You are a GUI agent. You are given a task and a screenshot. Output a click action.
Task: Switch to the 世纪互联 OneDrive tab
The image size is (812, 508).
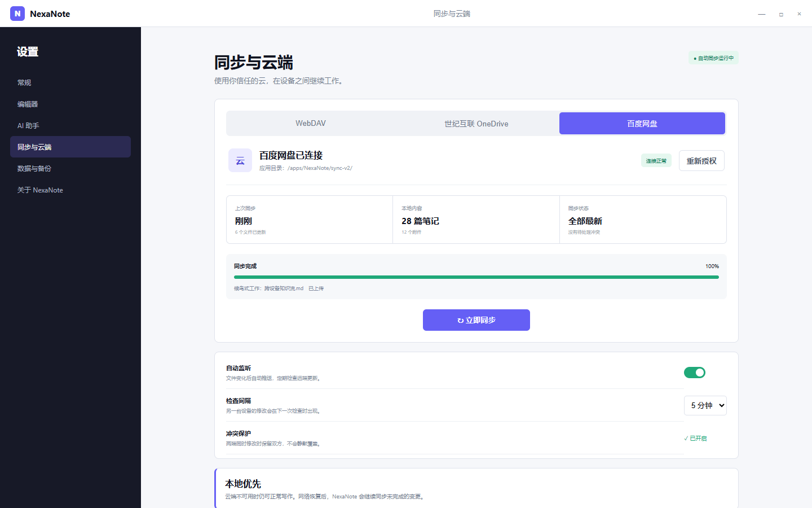coord(476,123)
